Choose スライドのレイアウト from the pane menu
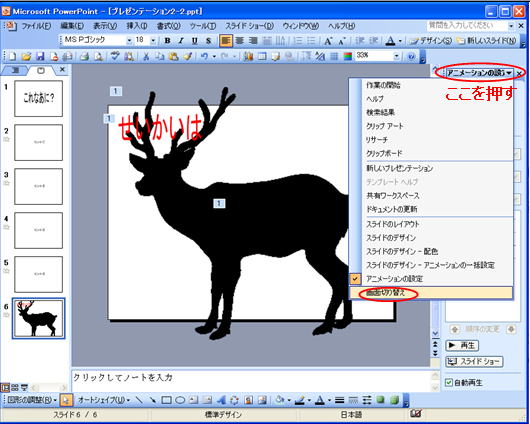Viewport: 530px width, 424px height. point(431,224)
